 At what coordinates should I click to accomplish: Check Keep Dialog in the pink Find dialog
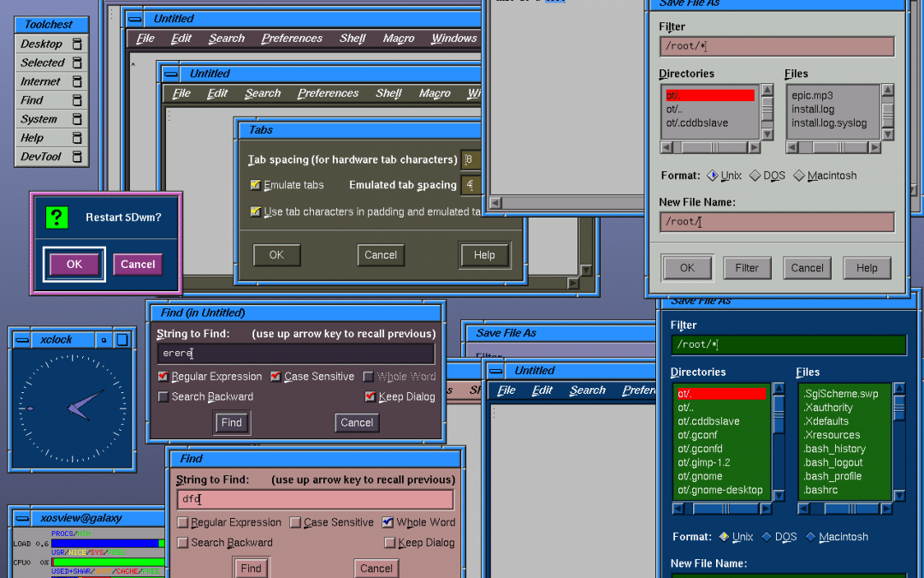click(389, 543)
